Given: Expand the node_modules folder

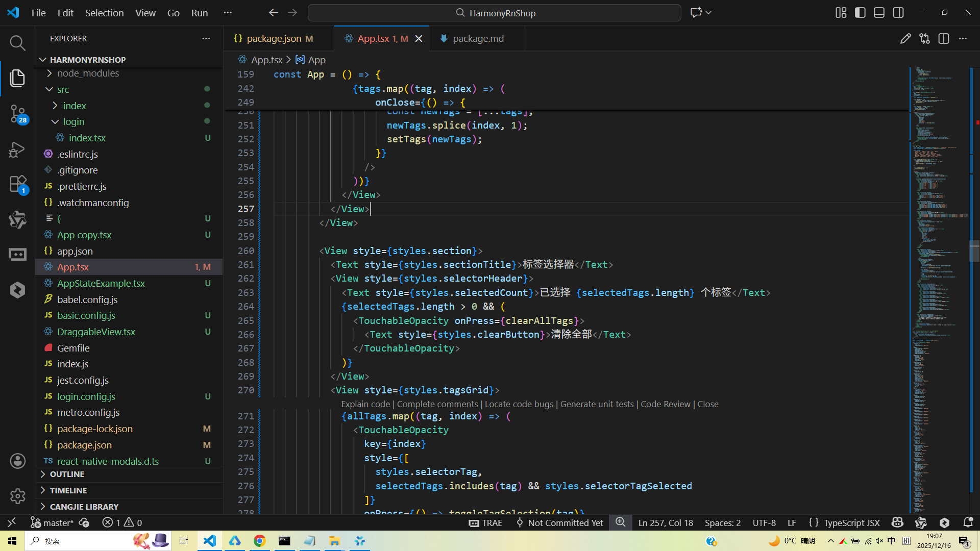Looking at the screenshot, I should pyautogui.click(x=88, y=73).
